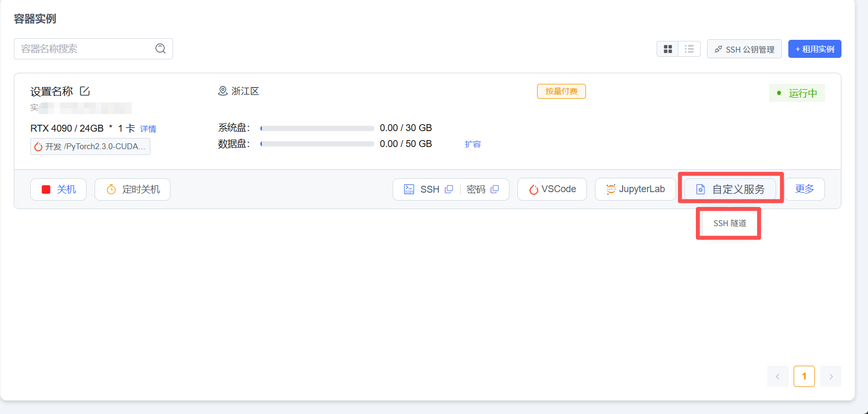The image size is (868, 414).
Task: Copy the SSH command icon
Action: tap(449, 189)
